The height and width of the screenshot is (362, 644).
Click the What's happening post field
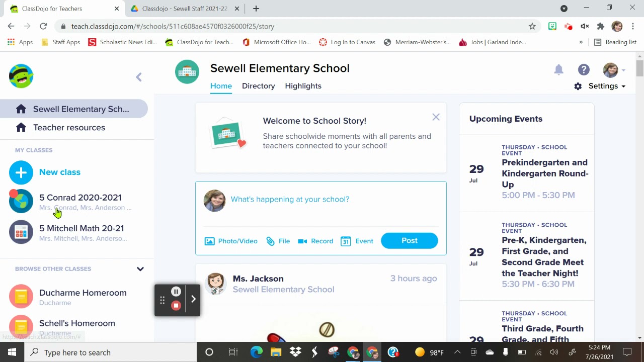point(290,200)
